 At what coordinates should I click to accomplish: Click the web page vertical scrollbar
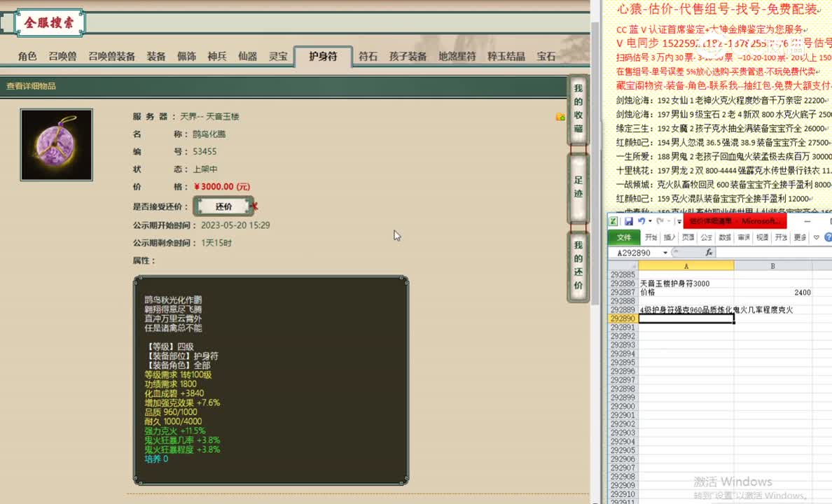coord(595,210)
